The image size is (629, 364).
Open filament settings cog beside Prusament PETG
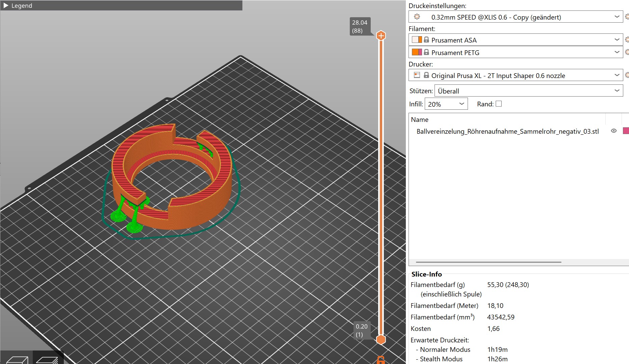click(x=627, y=52)
